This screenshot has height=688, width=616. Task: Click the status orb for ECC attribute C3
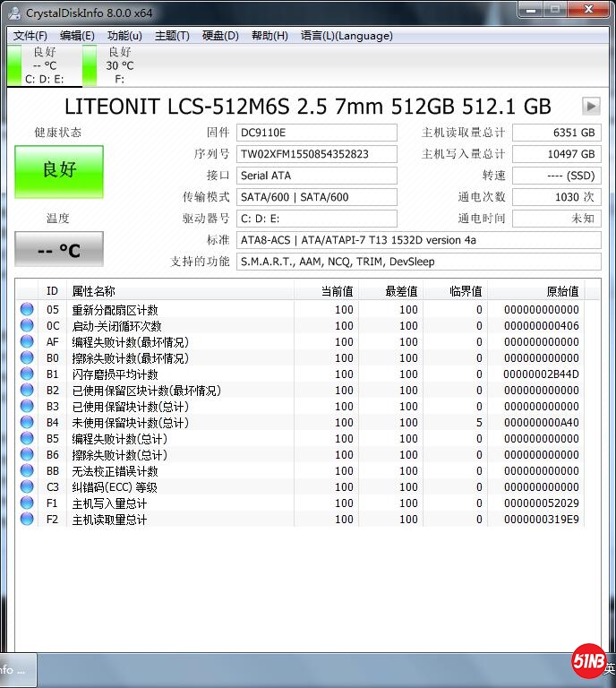point(27,487)
